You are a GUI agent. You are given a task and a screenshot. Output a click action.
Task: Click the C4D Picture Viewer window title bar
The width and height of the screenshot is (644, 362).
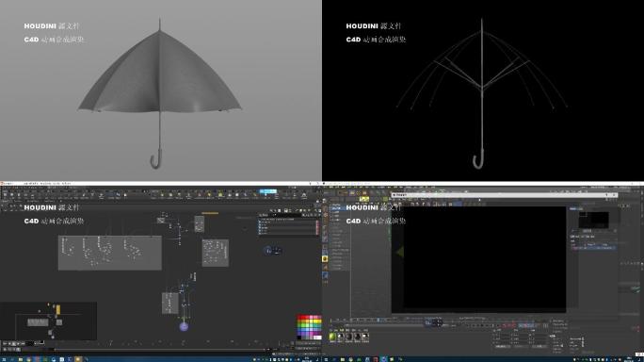(505, 195)
